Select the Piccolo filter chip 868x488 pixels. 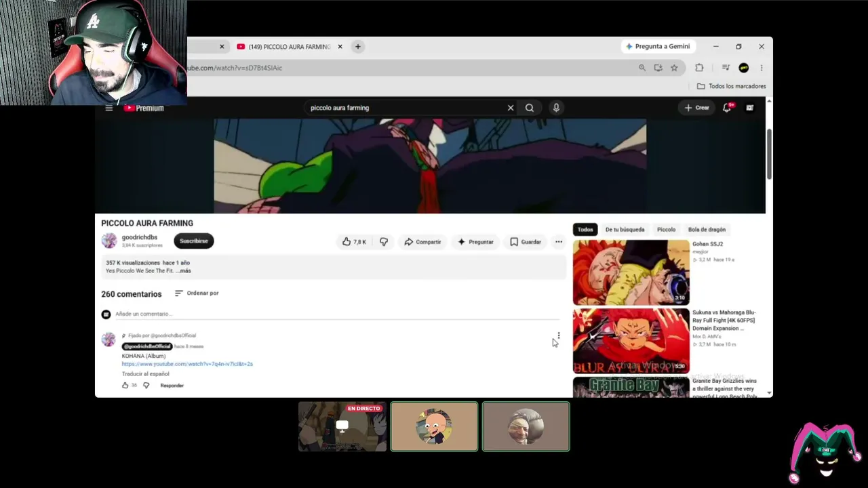point(666,230)
